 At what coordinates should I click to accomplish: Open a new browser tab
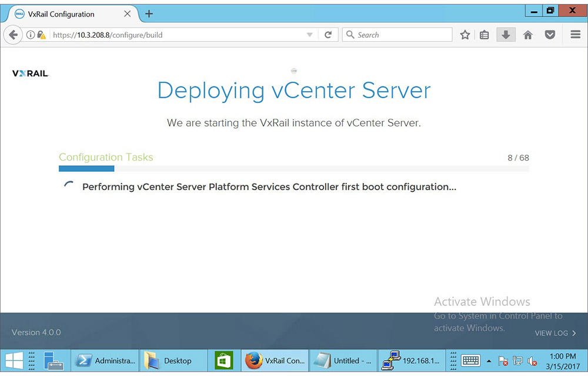coord(149,14)
